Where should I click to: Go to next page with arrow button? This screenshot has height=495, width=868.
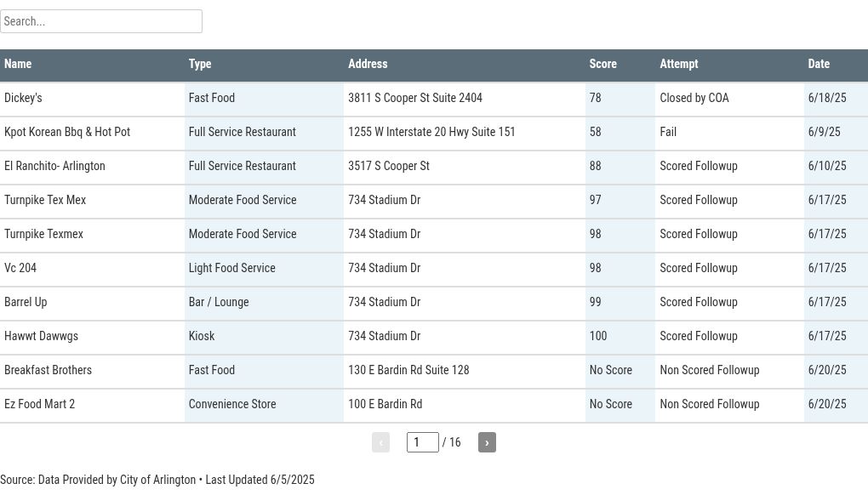pos(487,442)
